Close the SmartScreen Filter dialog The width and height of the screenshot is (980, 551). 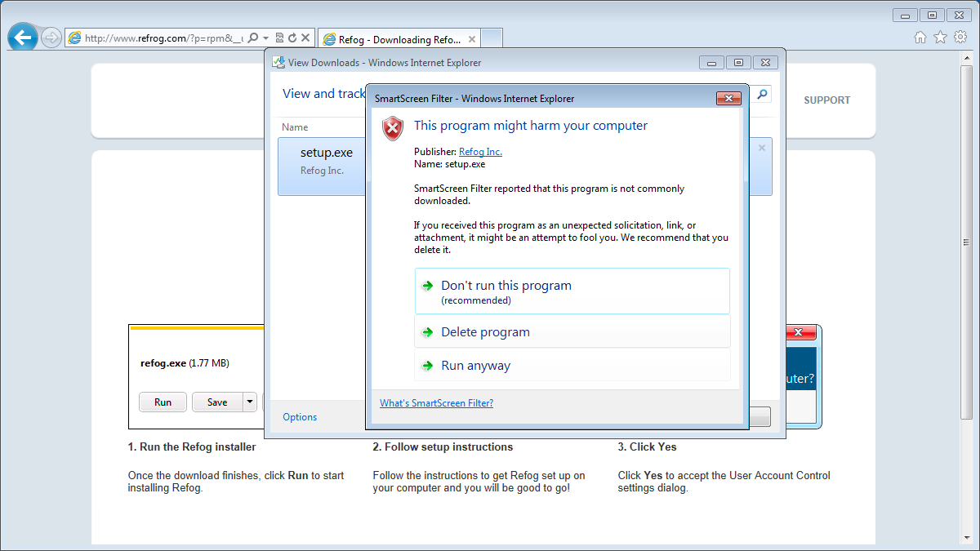click(728, 99)
